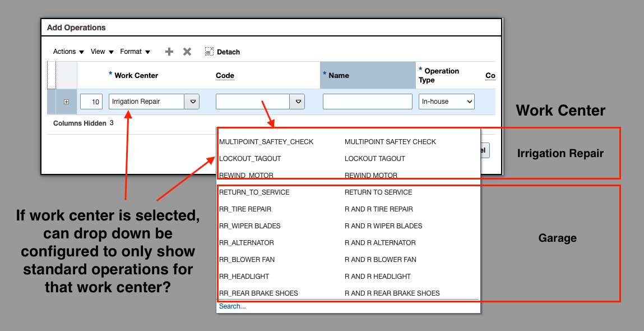Click the Code column header
This screenshot has height=331, width=644.
(x=224, y=75)
